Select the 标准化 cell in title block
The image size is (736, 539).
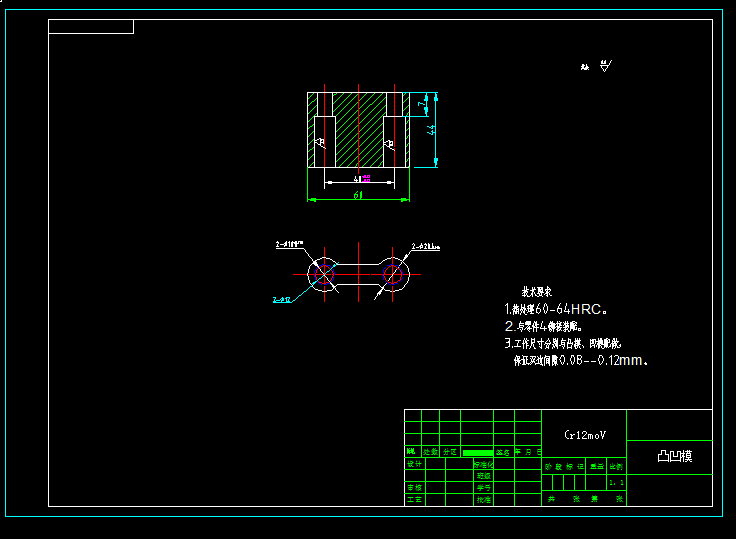click(x=483, y=464)
